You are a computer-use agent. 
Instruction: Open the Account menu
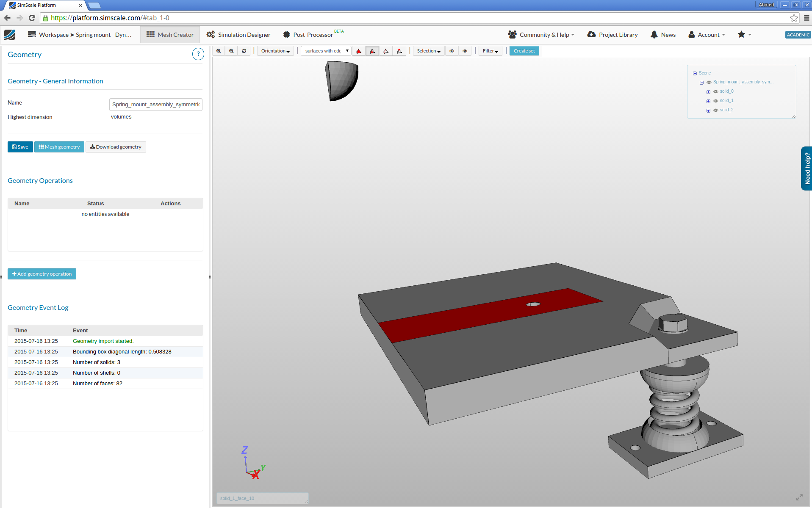point(707,35)
